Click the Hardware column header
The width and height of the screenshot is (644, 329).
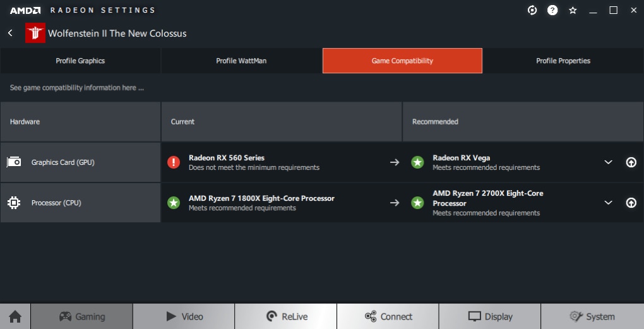click(x=80, y=122)
